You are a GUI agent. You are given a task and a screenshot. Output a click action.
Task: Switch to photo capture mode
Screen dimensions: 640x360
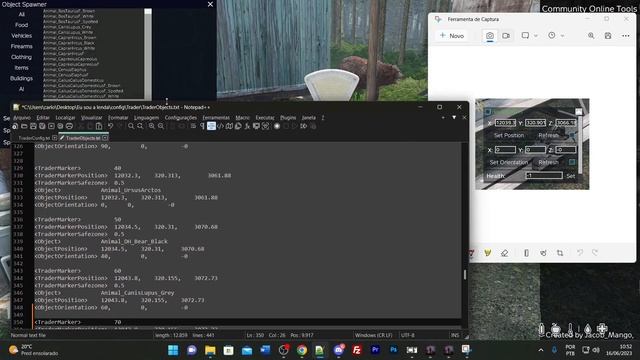(489, 36)
